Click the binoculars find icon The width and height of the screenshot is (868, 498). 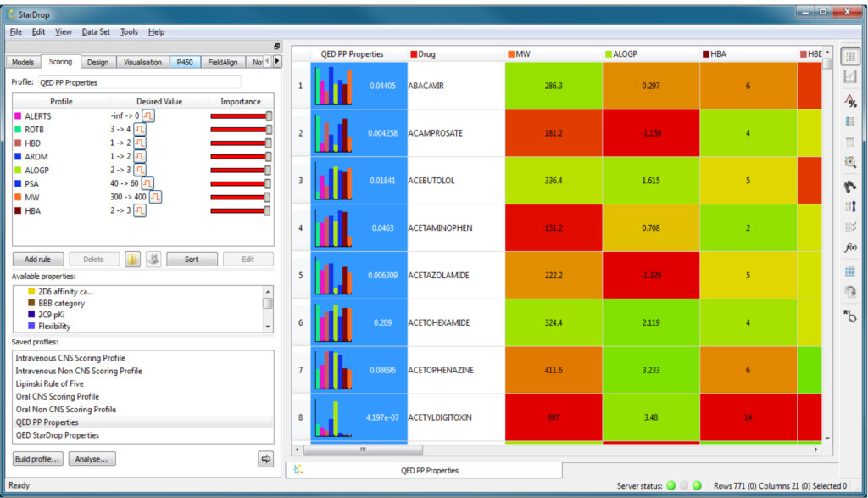click(849, 184)
